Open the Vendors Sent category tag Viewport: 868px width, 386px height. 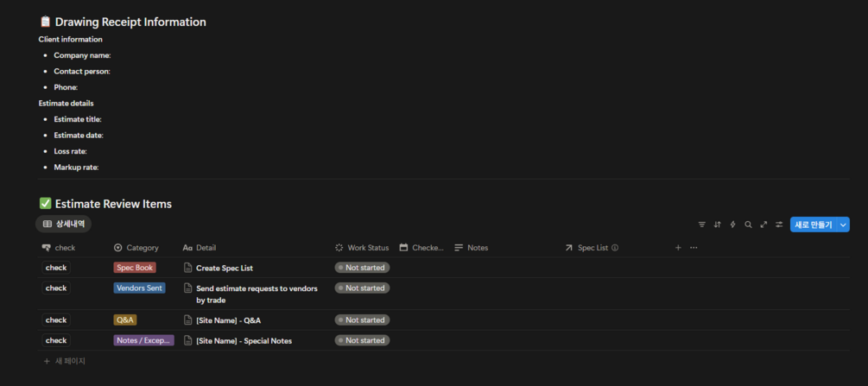tap(140, 288)
